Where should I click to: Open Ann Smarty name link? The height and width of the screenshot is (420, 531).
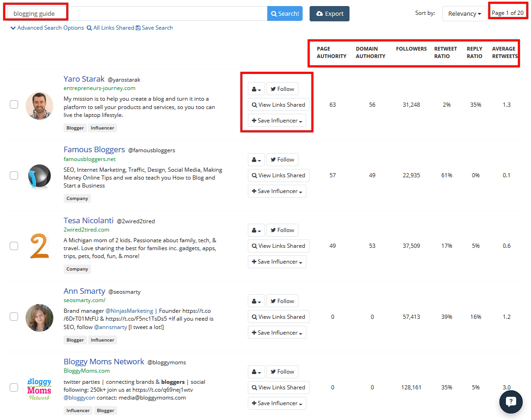[x=84, y=291]
